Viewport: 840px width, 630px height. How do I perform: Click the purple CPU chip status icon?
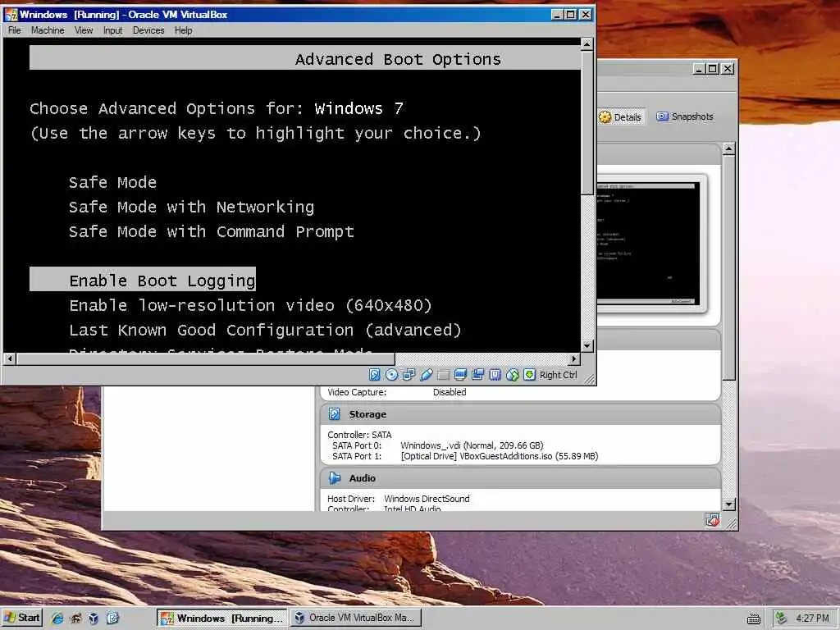point(495,375)
